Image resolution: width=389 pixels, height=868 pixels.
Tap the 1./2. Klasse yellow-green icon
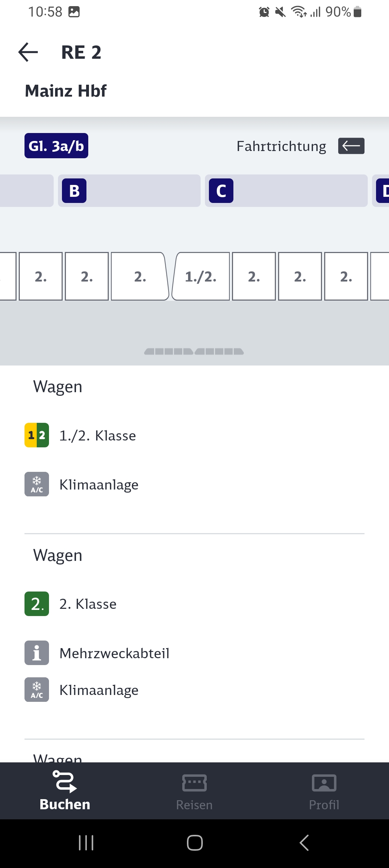(x=37, y=435)
